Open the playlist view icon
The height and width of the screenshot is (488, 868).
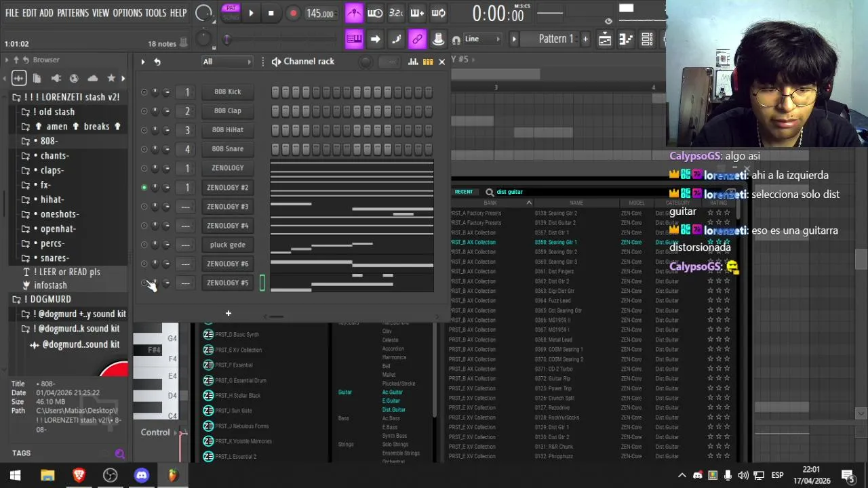tap(605, 39)
